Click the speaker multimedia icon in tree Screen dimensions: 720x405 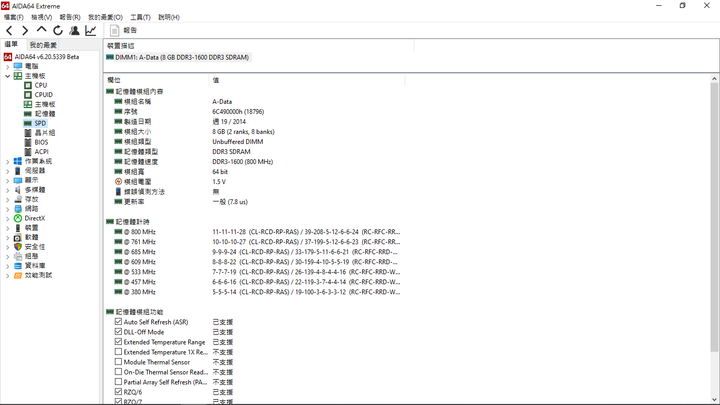[x=17, y=190]
